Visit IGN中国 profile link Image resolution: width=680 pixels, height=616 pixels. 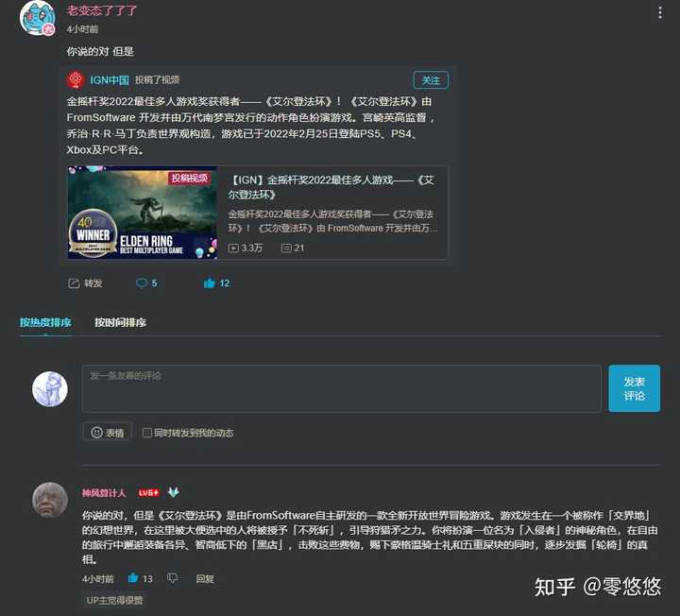pos(110,79)
